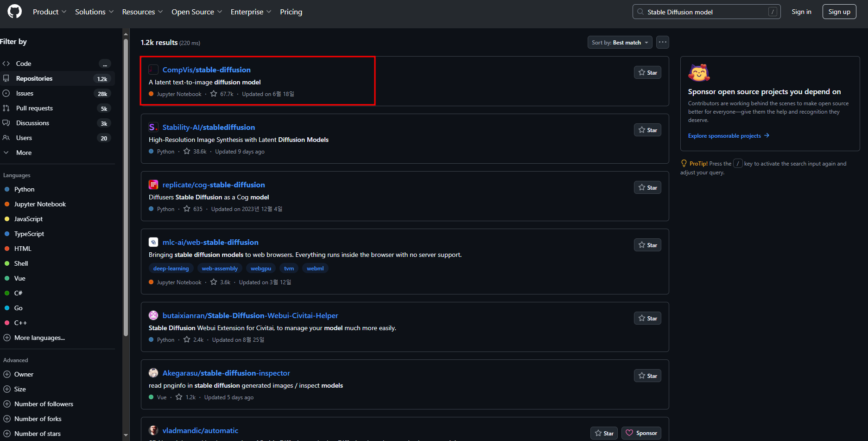Expand the Solutions menu
Viewport: 868px width, 441px height.
coord(94,12)
